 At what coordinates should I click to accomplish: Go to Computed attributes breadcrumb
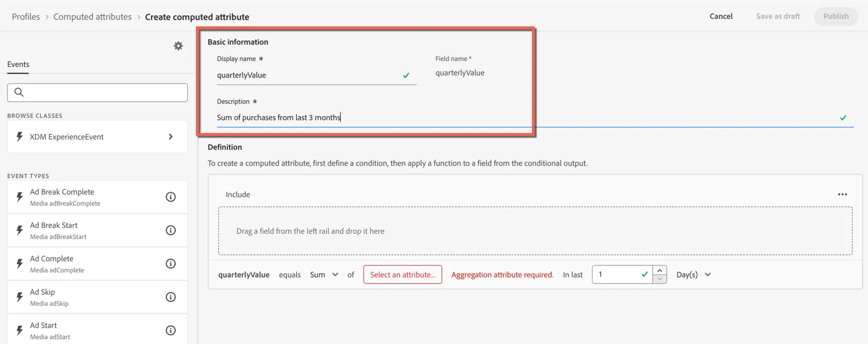pyautogui.click(x=93, y=16)
